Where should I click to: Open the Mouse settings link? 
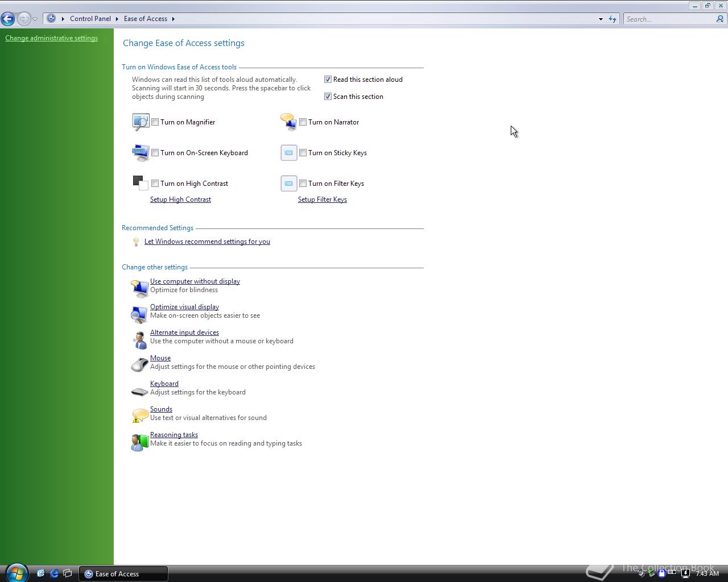[160, 358]
